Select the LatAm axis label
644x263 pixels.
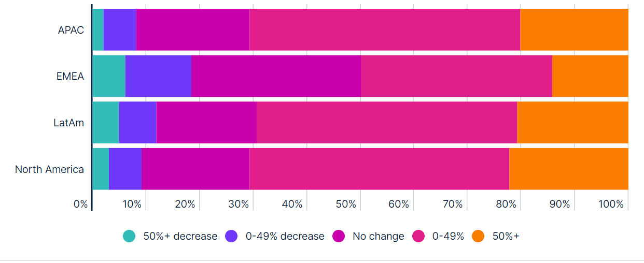pos(68,123)
